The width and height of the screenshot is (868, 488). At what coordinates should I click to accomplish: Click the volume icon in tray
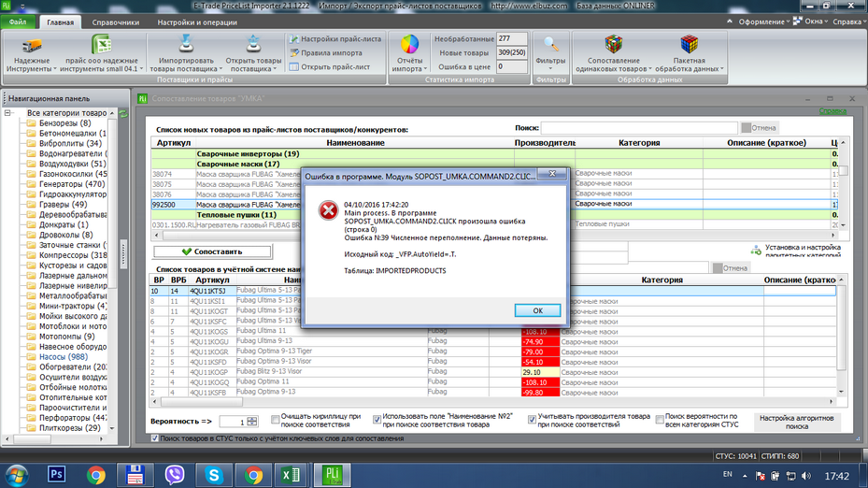[806, 476]
